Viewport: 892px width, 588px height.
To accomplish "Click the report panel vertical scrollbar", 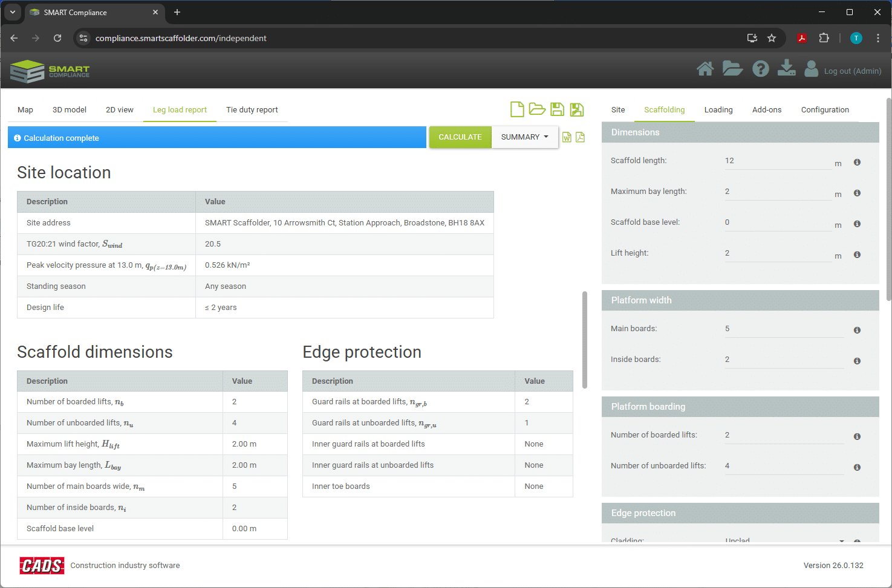I will (584, 338).
